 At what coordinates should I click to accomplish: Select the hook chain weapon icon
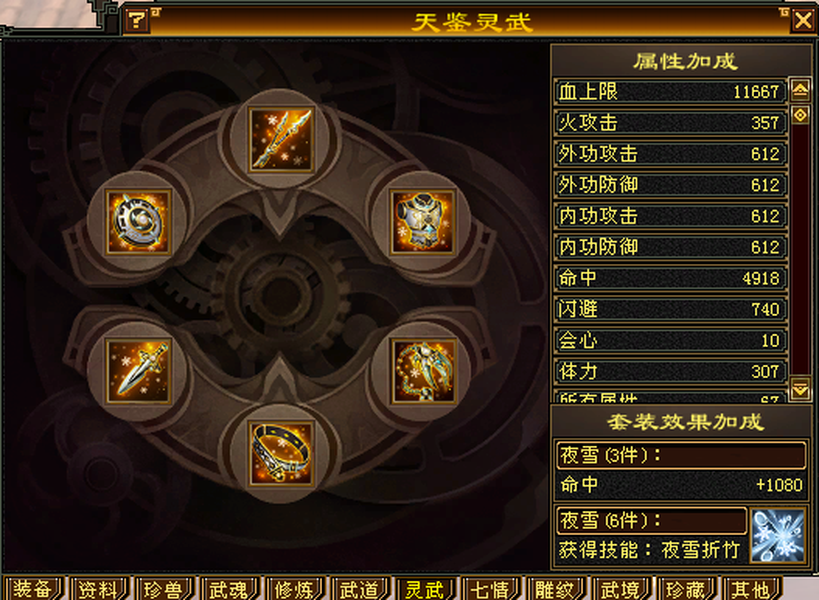coord(424,372)
